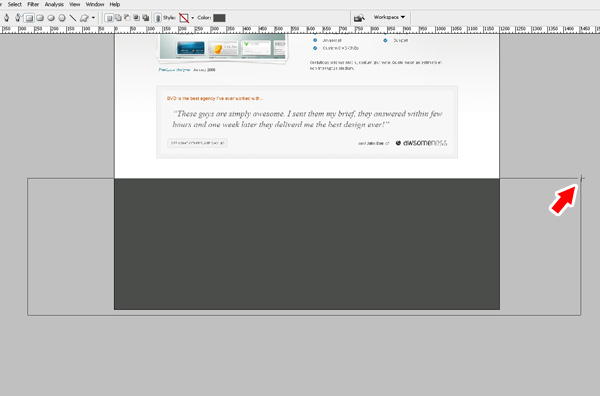This screenshot has height=396, width=600.
Task: Select the Freeform Pen tool
Action: (x=18, y=18)
